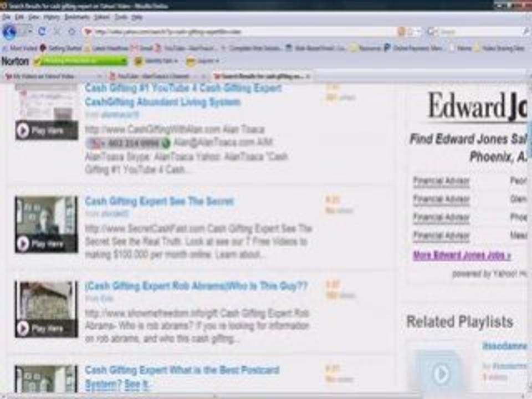The width and height of the screenshot is (532, 399).
Task: Open the Help menu
Action: pyautogui.click(x=137, y=17)
